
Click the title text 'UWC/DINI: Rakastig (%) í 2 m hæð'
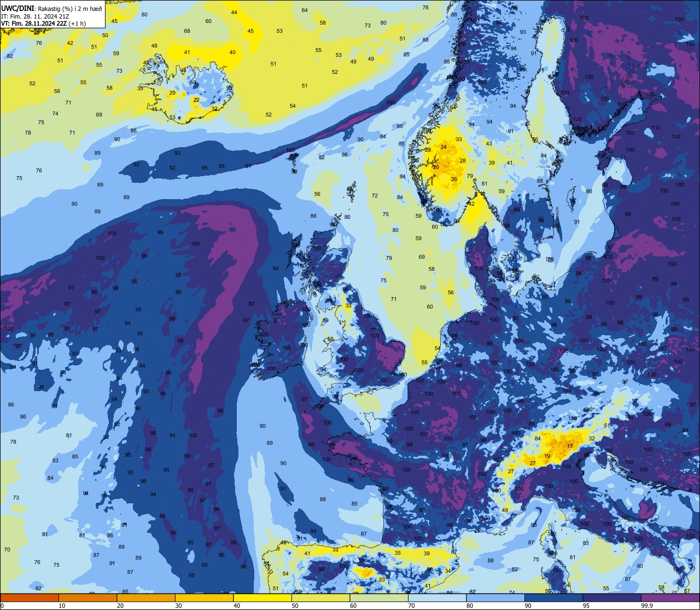51,8
